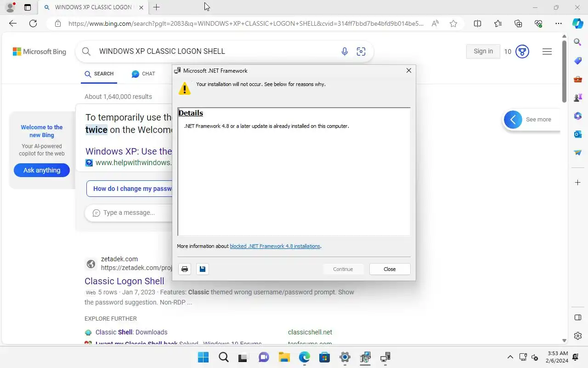Open sidebar Search icon
Screen dimensions: 588x368
(578, 42)
